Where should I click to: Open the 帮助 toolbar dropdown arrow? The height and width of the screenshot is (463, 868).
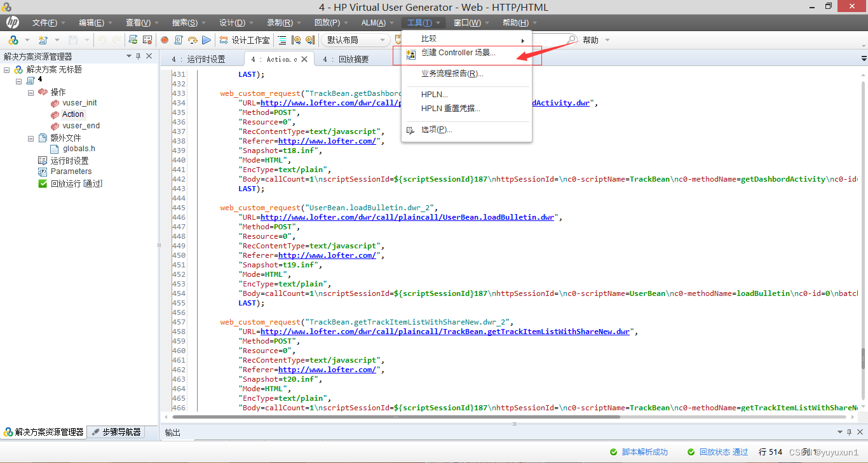[x=607, y=40]
